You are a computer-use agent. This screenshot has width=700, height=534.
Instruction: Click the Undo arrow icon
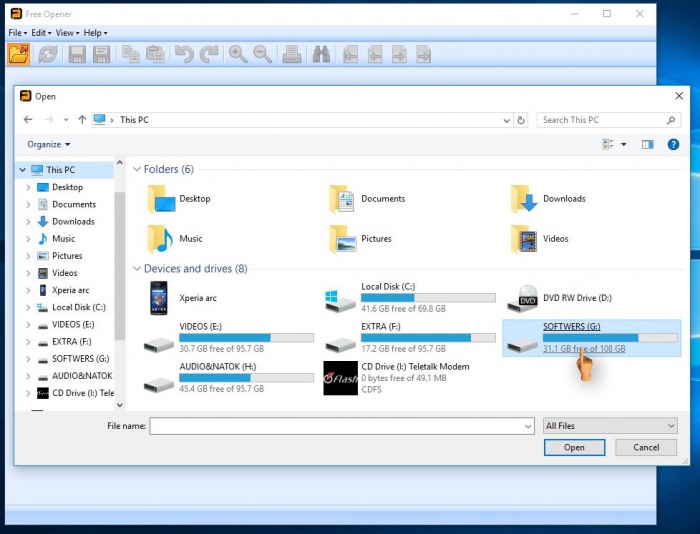(x=184, y=54)
